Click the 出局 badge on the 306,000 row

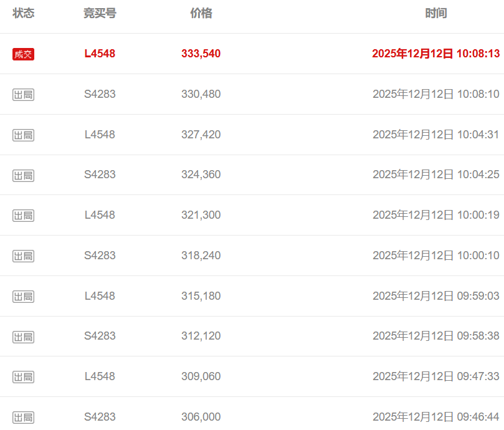pos(23,418)
